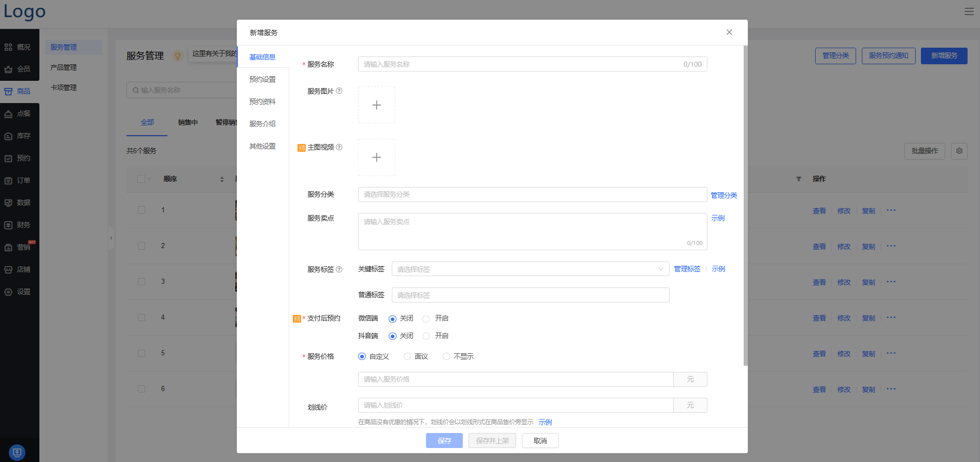Click the plus icon to add 主图视频

[377, 157]
